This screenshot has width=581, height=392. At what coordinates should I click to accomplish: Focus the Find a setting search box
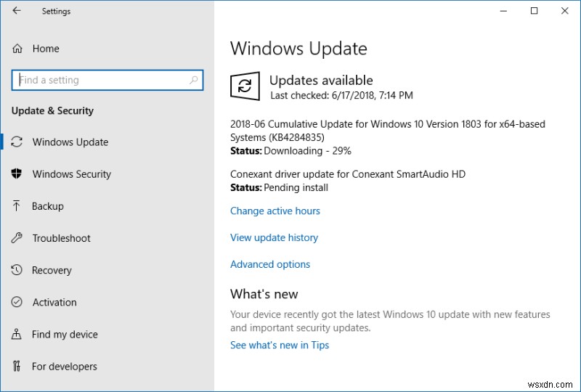coord(107,80)
